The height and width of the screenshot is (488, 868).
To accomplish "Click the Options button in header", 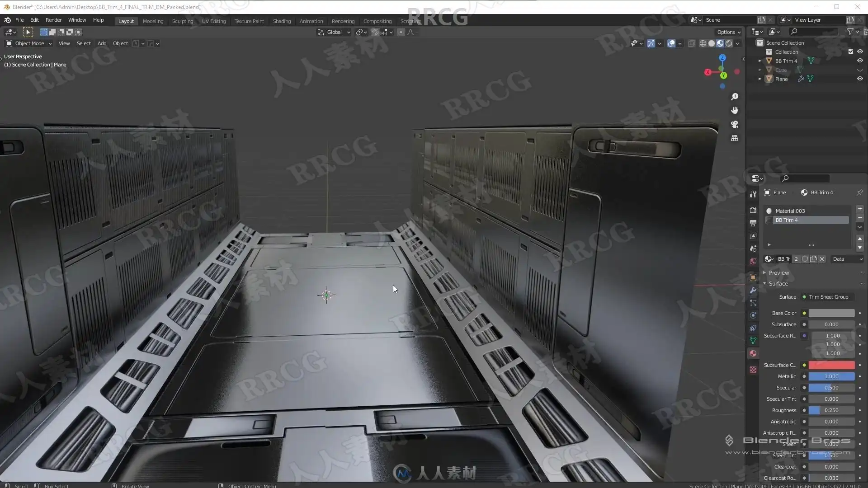I will pyautogui.click(x=728, y=32).
